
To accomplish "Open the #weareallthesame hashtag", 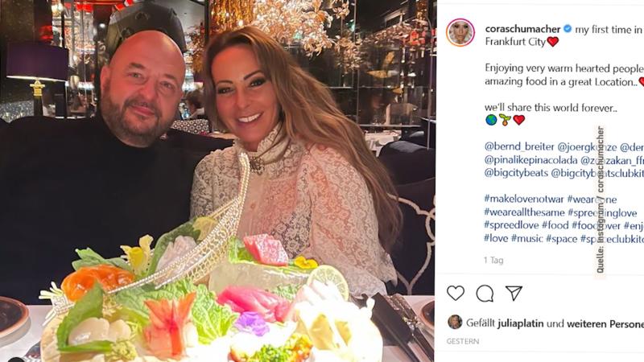I will tap(525, 212).
